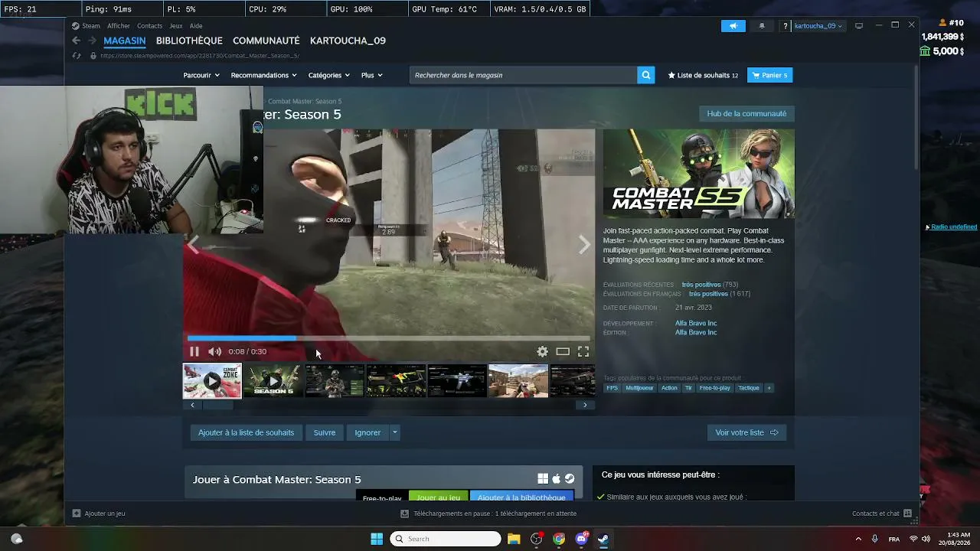Open the Panier shopping cart
This screenshot has width=980, height=551.
pyautogui.click(x=769, y=75)
